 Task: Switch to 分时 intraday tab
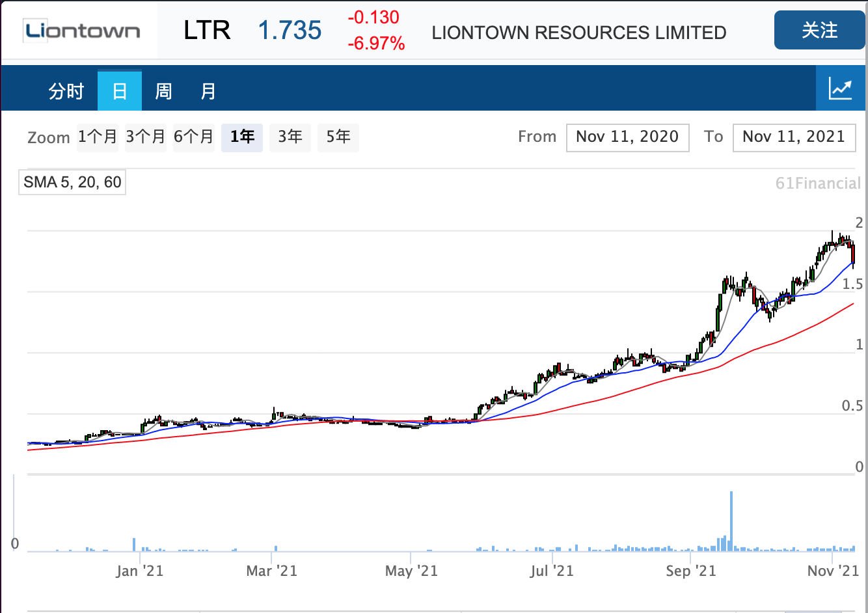pyautogui.click(x=66, y=91)
